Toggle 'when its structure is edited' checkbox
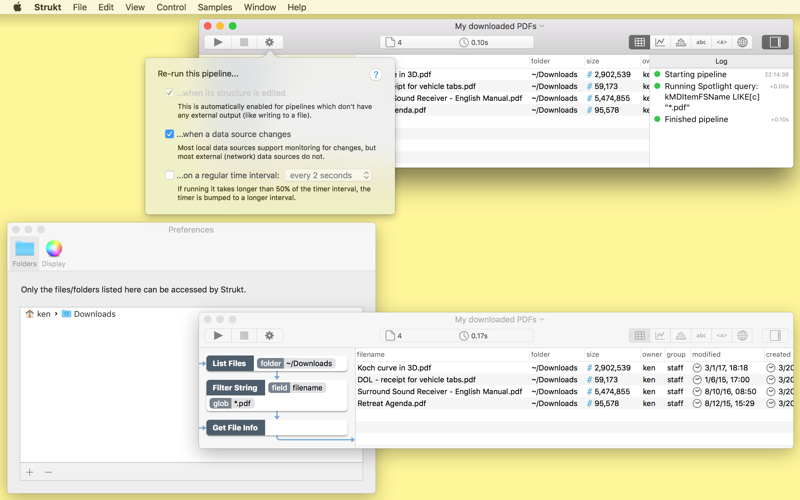800x500 pixels. point(169,93)
